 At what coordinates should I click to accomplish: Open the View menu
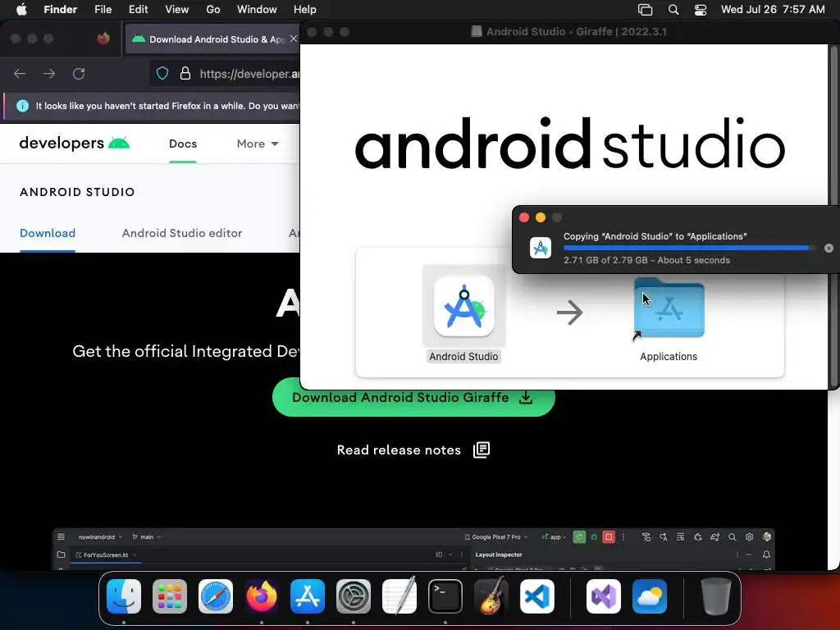tap(177, 10)
